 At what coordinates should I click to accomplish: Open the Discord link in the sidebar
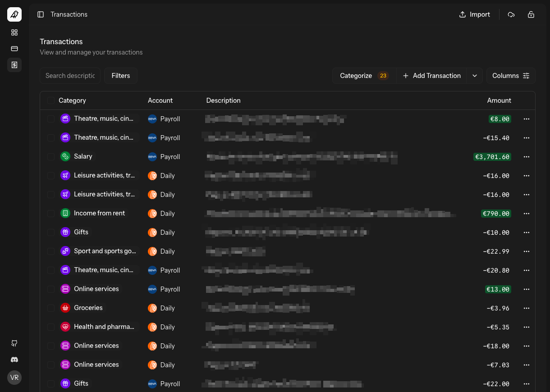(x=14, y=360)
